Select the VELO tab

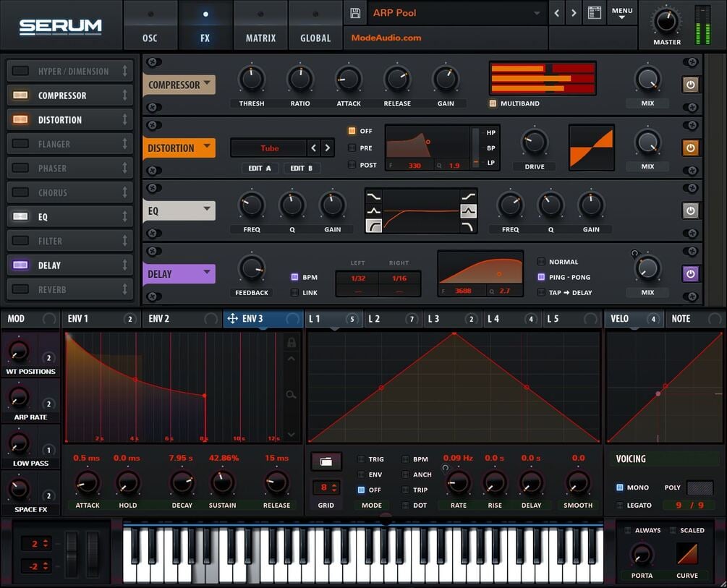tap(634, 318)
